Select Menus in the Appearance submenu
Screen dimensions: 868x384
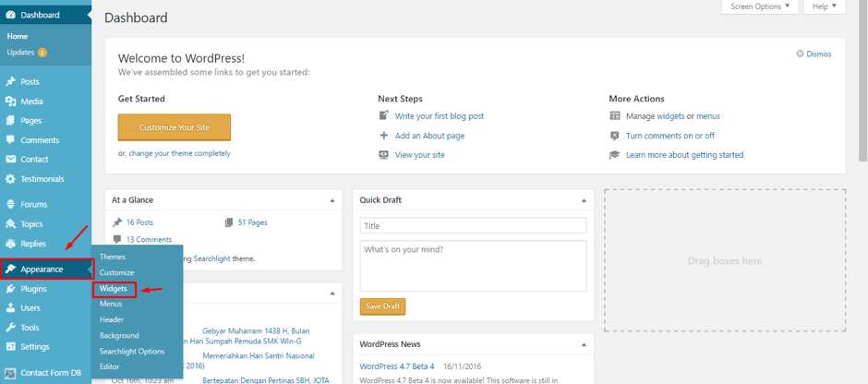point(111,304)
